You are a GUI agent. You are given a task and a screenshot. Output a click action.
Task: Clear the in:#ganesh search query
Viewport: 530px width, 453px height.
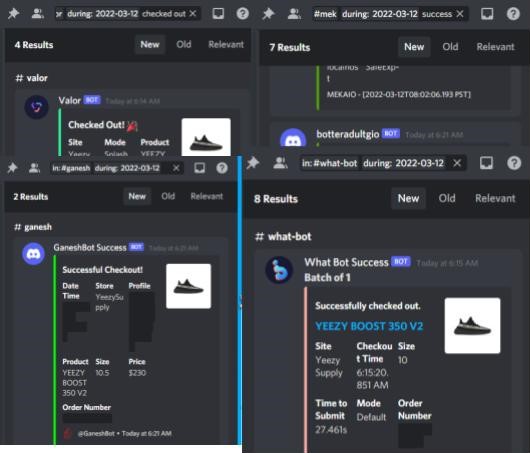click(x=176, y=168)
